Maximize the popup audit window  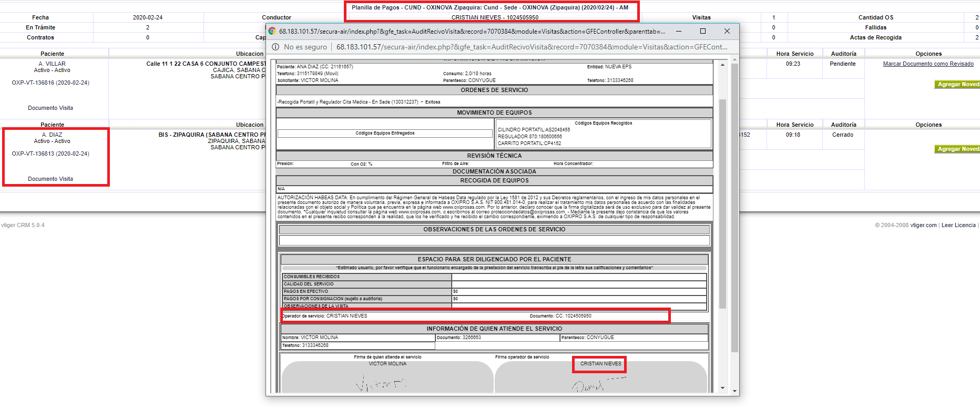(x=703, y=31)
